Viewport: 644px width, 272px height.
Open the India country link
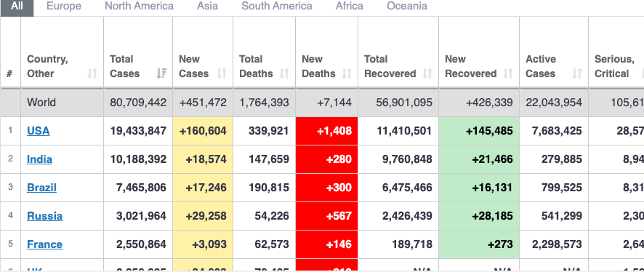(39, 159)
